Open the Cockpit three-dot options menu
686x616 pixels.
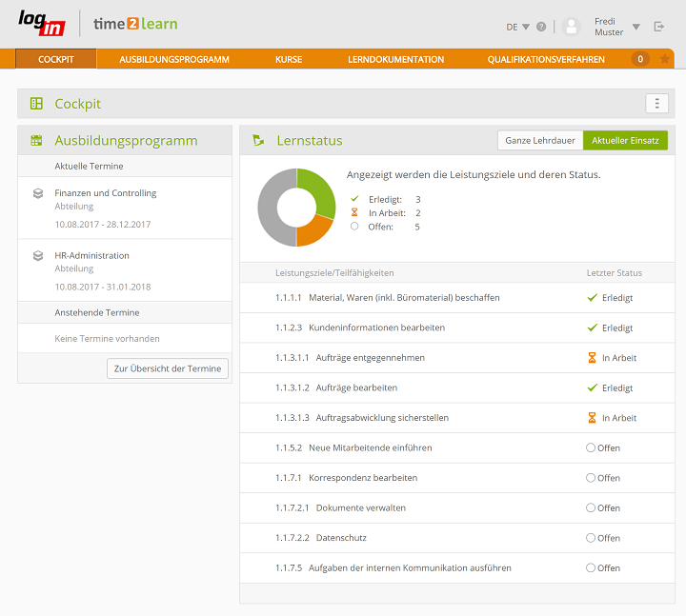click(x=656, y=104)
